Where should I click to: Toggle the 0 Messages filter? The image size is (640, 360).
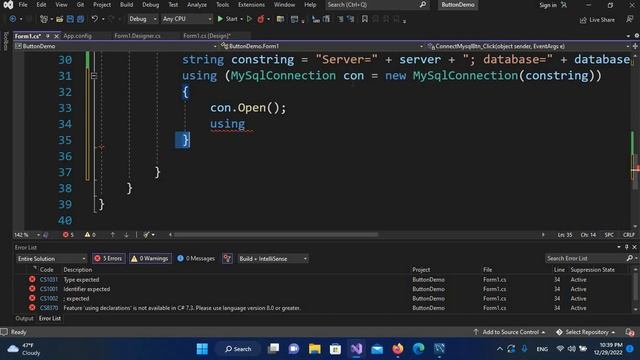click(x=196, y=258)
